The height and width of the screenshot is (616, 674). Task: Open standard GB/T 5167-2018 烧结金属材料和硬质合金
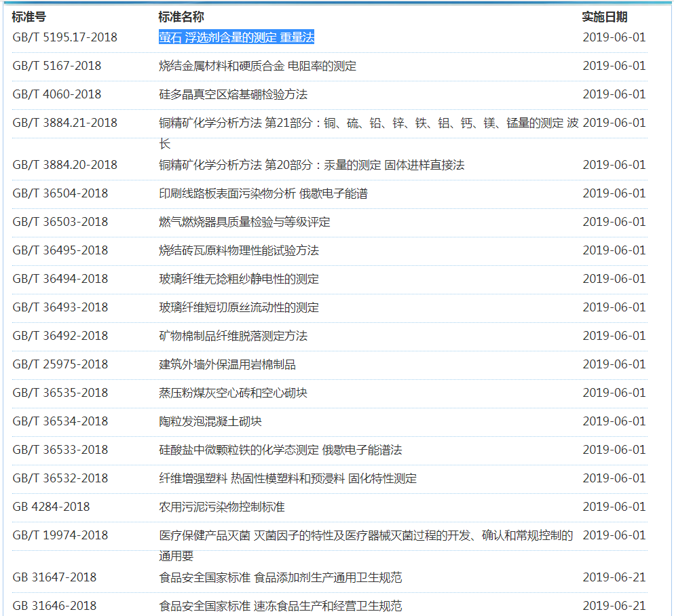[x=257, y=66]
